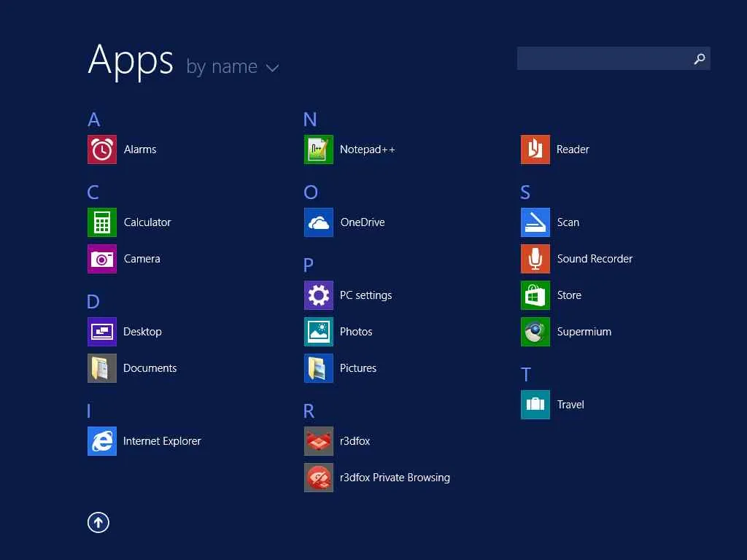Click the 'r3dfox Private Browsing' label
This screenshot has width=747, height=560.
pyautogui.click(x=395, y=478)
